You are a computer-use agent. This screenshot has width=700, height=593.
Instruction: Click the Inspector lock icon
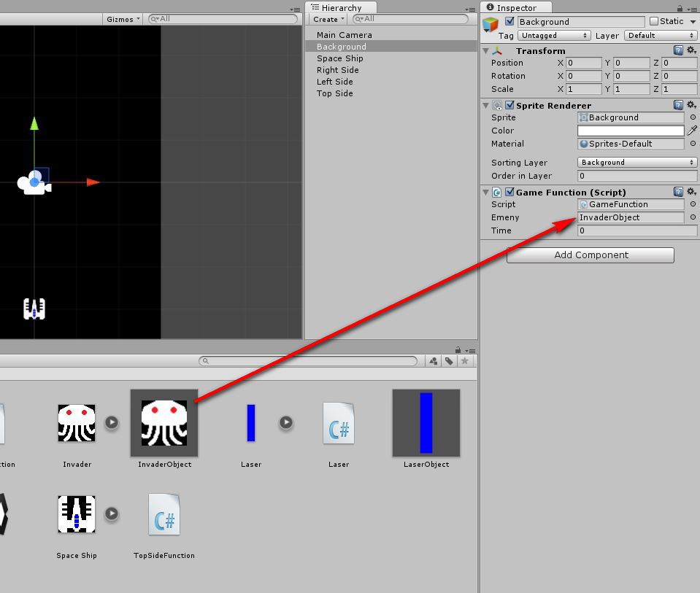click(x=680, y=9)
